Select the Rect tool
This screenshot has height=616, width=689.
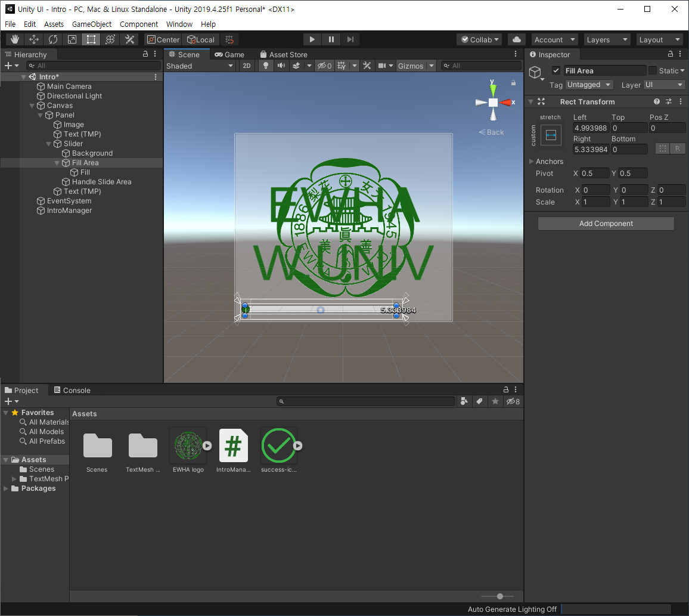click(91, 39)
